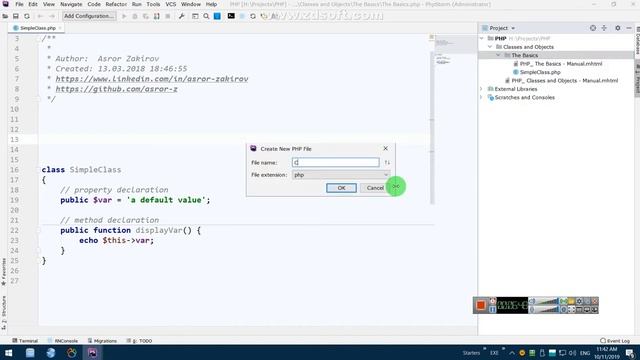Screen dimensions: 640x360
Task: Click the Synchronize toolbar icon
Action: (x=27, y=16)
